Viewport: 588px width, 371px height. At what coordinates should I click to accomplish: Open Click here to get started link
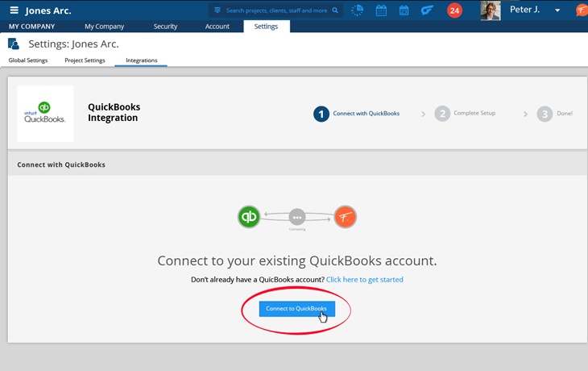pyautogui.click(x=365, y=279)
